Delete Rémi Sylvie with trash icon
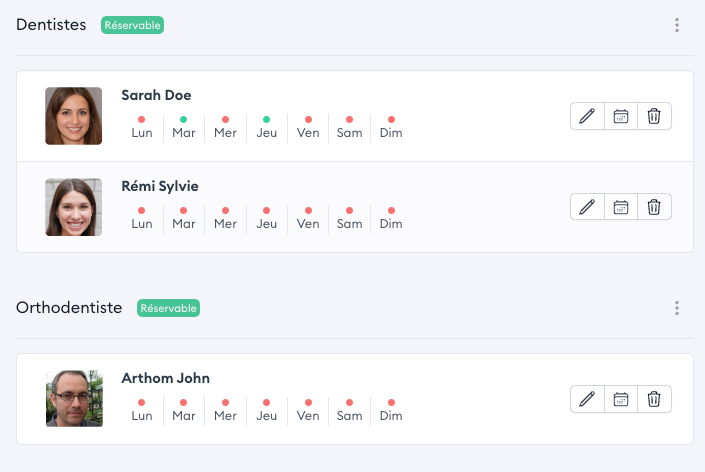705x472 pixels. 654,207
